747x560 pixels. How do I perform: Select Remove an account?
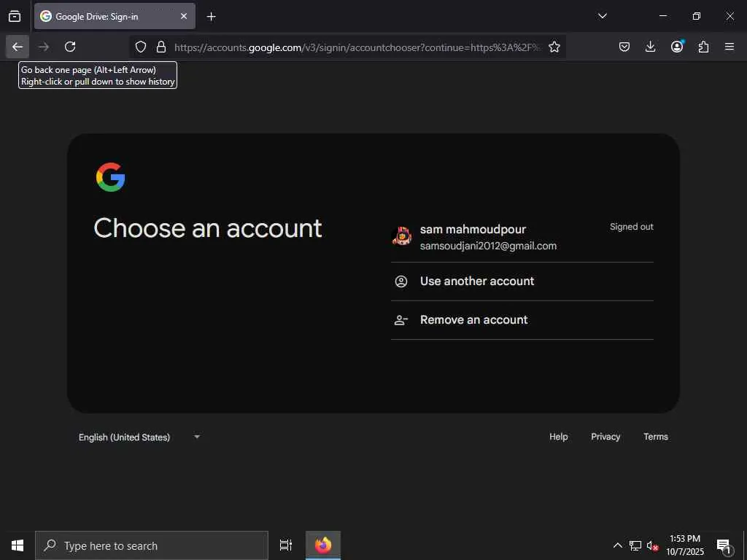click(x=522, y=319)
